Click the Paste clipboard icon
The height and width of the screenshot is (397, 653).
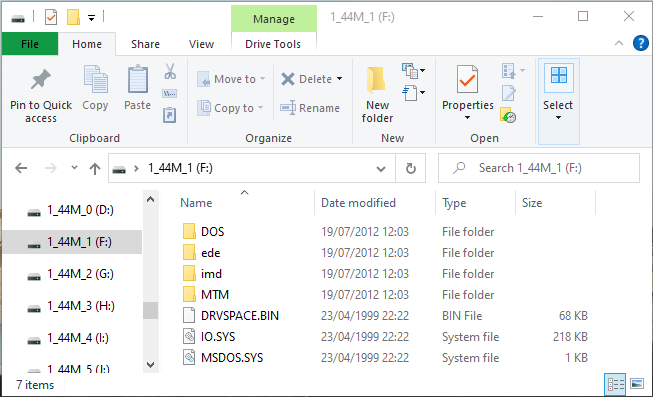point(137,79)
